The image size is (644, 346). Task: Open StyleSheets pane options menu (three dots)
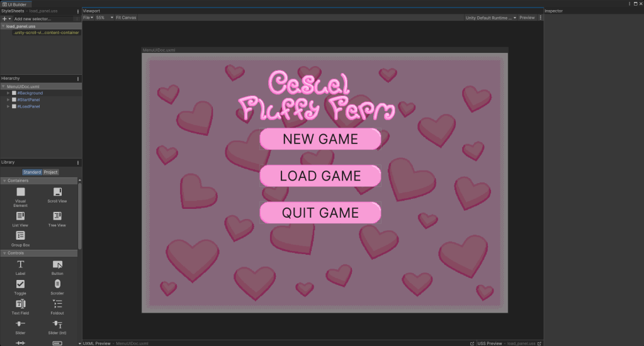tap(78, 11)
